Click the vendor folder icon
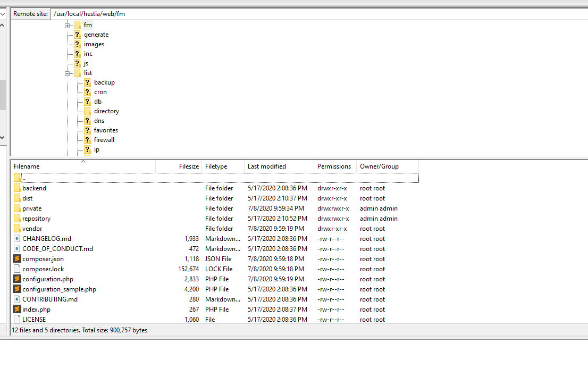588x368 pixels. [18, 228]
